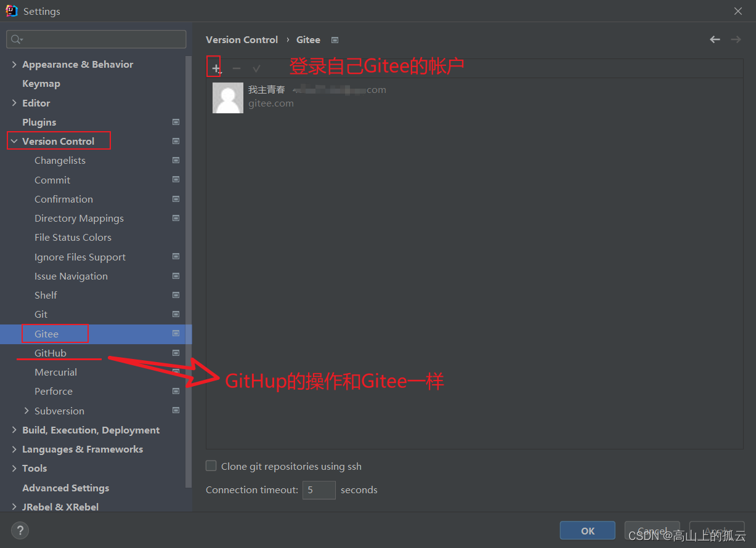
Task: Open Ignore Files Support settings
Action: (x=80, y=257)
